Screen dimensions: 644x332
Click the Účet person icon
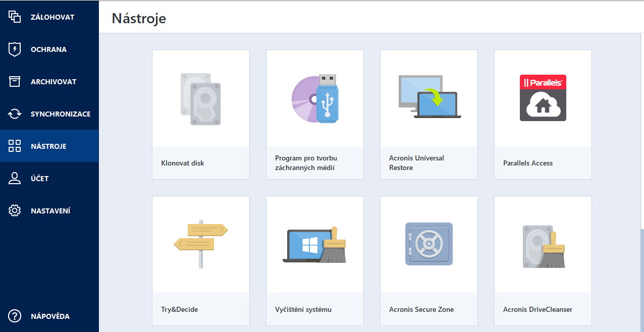coord(15,178)
